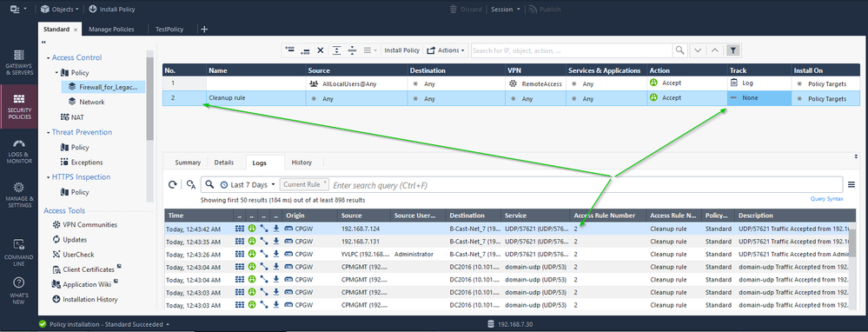Open the Updates tool
Screen dimensions: 868x332
pyautogui.click(x=70, y=240)
